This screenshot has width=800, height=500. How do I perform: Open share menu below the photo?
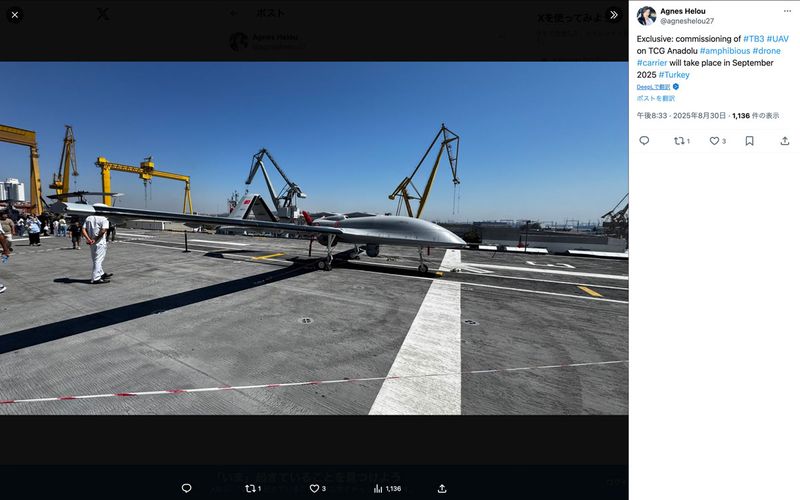tap(442, 488)
